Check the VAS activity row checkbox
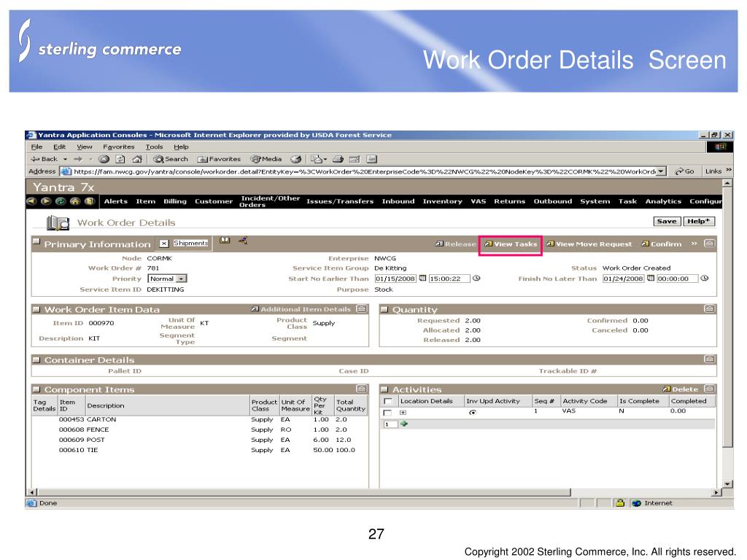Screen dimensions: 747x560 [387, 413]
